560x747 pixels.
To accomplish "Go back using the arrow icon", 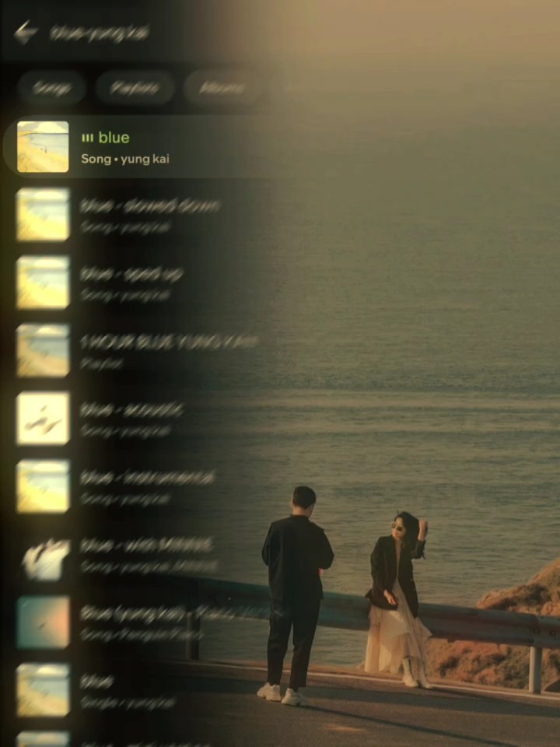I will click(x=26, y=33).
